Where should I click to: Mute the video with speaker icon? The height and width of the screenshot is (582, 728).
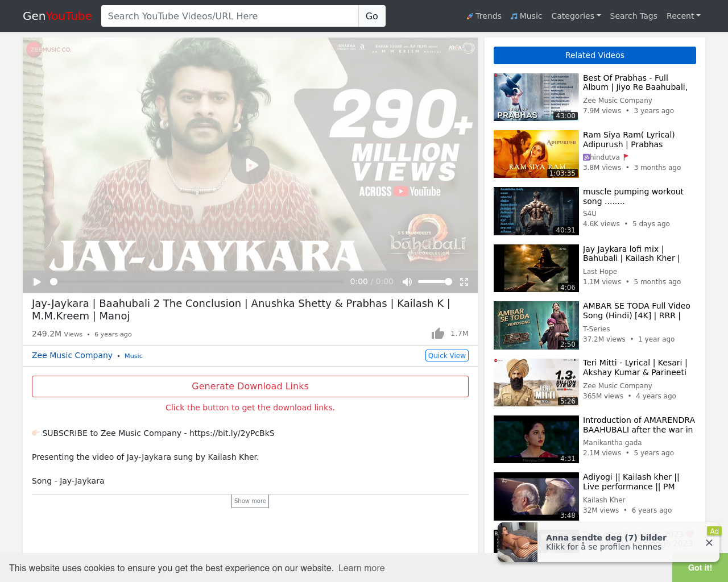pos(407,282)
